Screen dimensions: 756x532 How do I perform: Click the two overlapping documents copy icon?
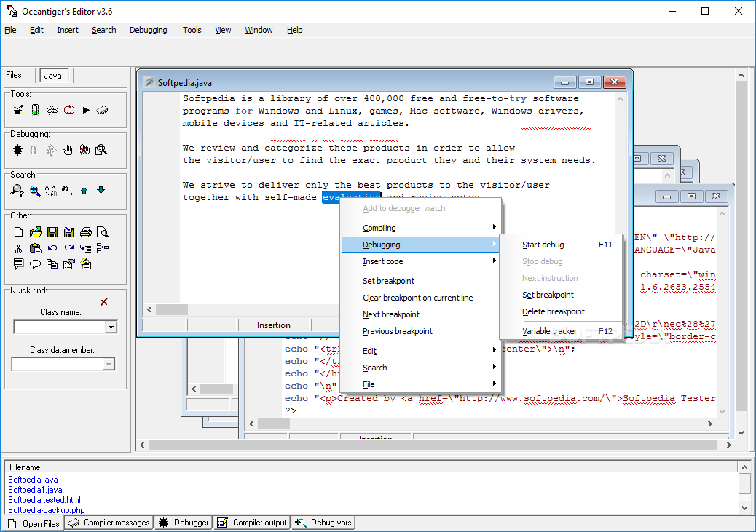[52, 263]
